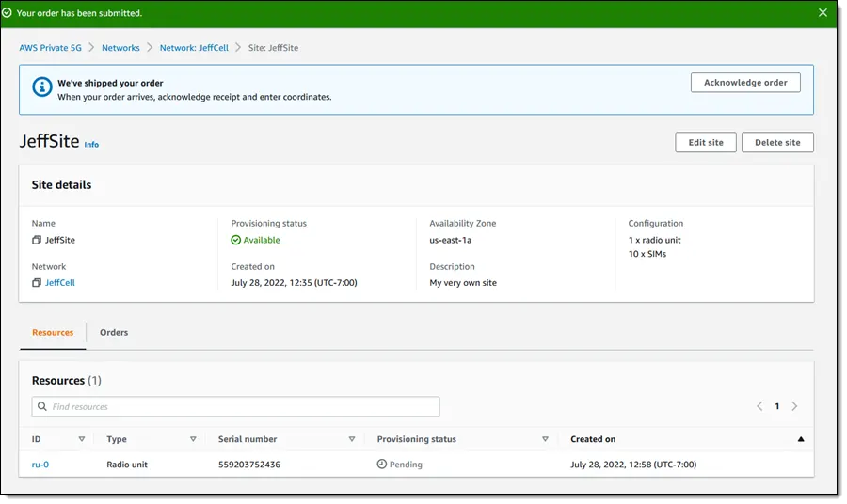The image size is (847, 504).
Task: Open the JeffCell network link
Action: coord(60,283)
